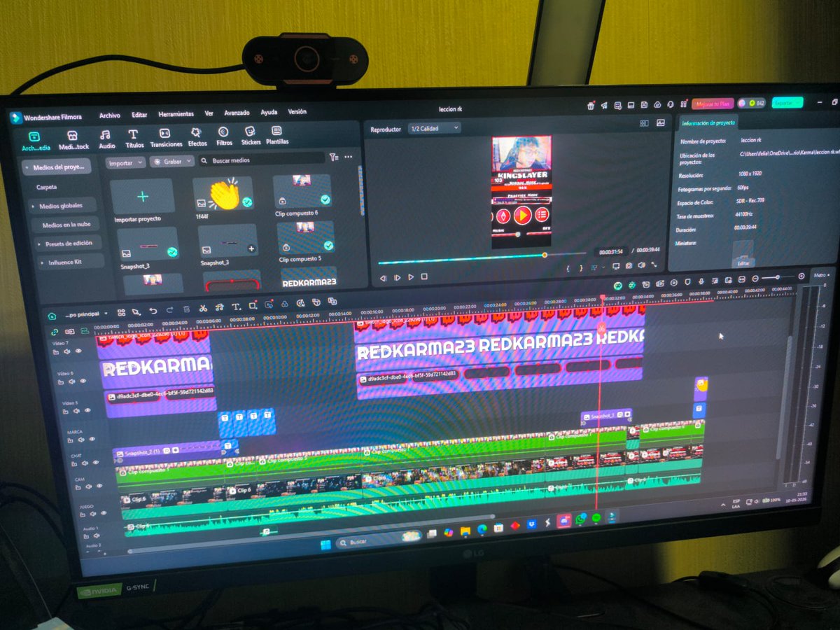Click the Text T tool in timeline toolbar
The height and width of the screenshot is (630, 840).
tap(236, 307)
